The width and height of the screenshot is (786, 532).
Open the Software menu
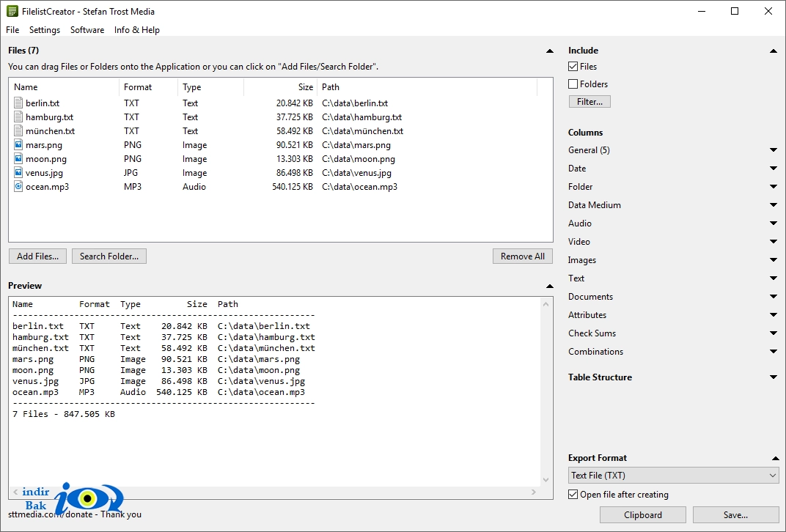click(x=87, y=29)
